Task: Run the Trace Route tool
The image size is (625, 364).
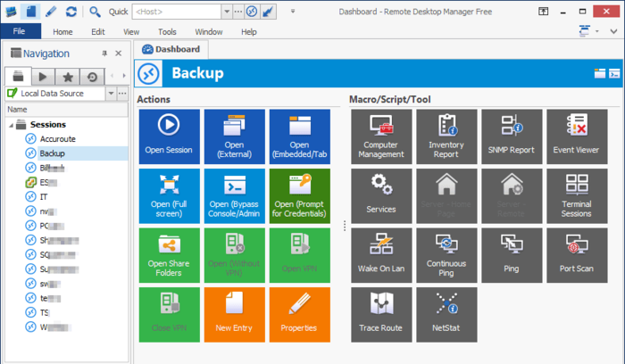Action: [x=381, y=313]
